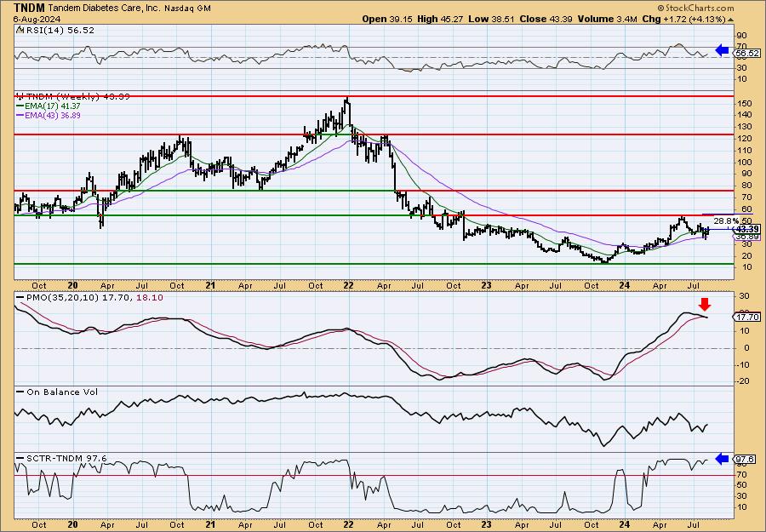Click the black line swatch before On Balance Vol
The height and width of the screenshot is (532, 766).
20,392
